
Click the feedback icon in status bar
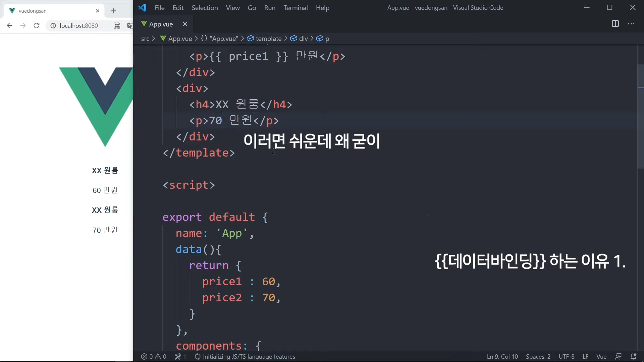point(618,356)
